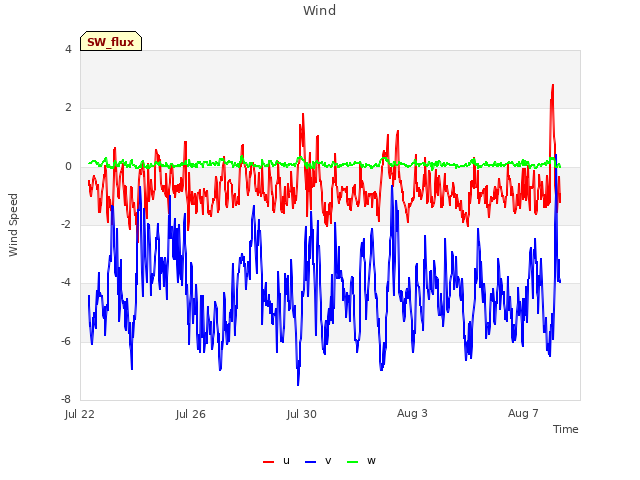This screenshot has height=480, width=640.
Task: Click the Time axis label
Action: pos(566,429)
